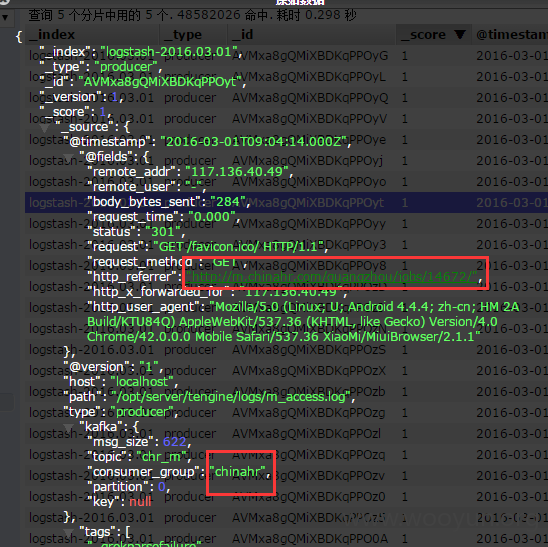Click the request value GET /favicon.ico/ HTTP/1.1
This screenshot has width=548, height=547.
coord(238,247)
